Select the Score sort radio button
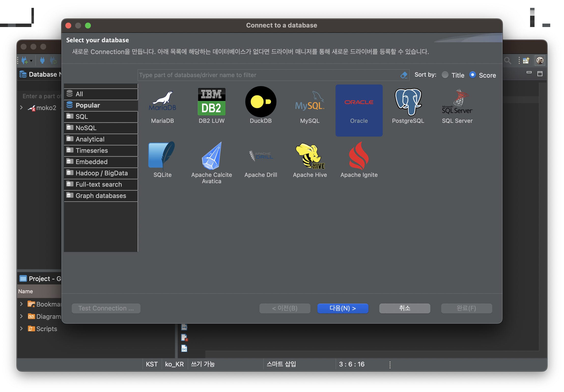The image size is (564, 392). pyautogui.click(x=472, y=75)
